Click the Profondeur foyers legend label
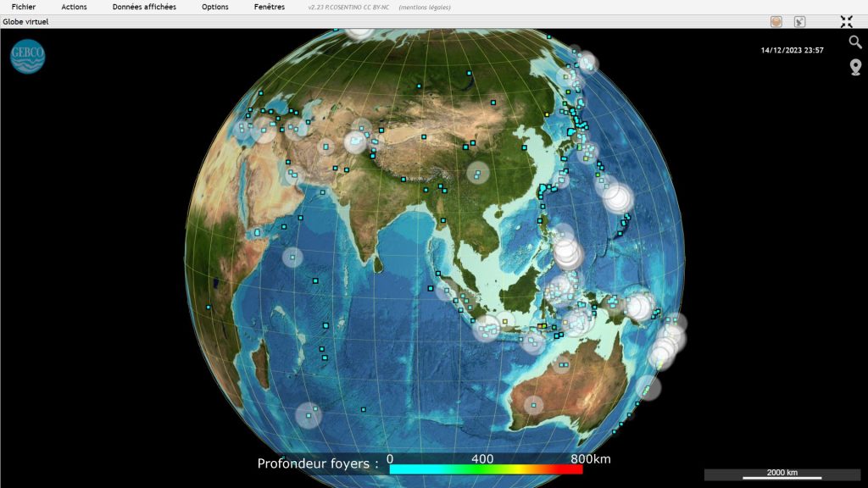Viewport: 868px width, 488px height. pos(318,463)
